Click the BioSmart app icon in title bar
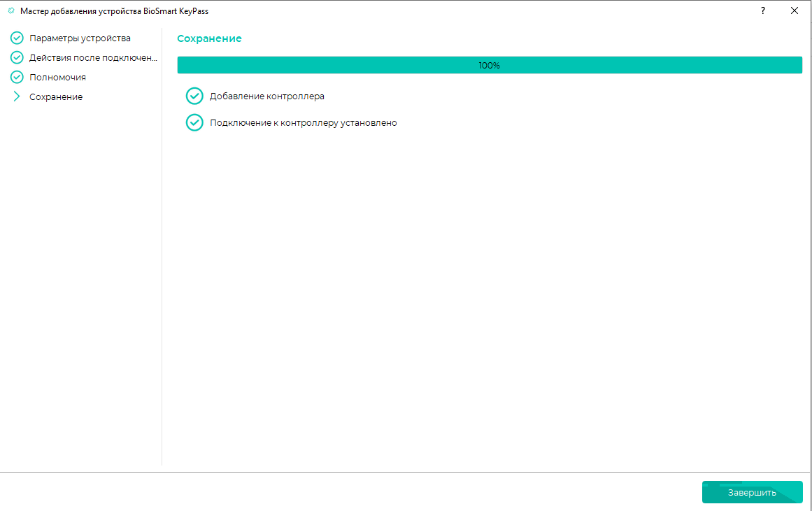Image resolution: width=812 pixels, height=511 pixels. coord(11,11)
